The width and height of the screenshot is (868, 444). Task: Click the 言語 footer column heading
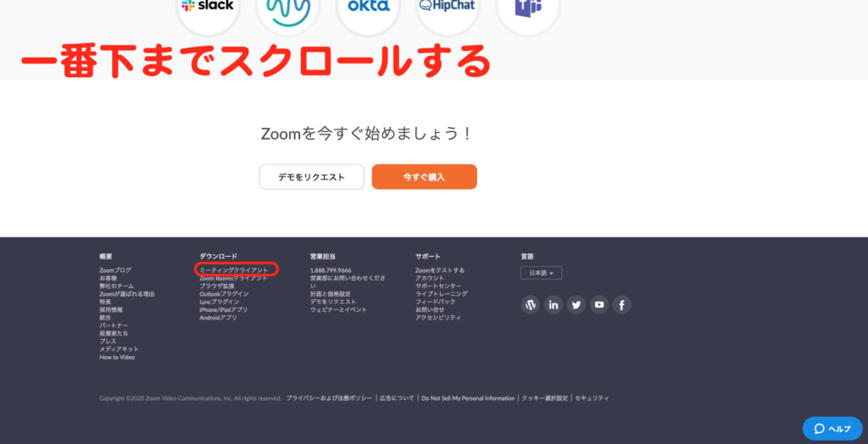point(527,257)
